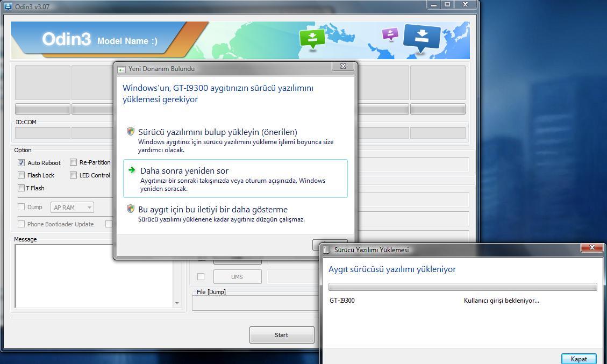
Task: Click the Kapat button
Action: pyautogui.click(x=579, y=359)
